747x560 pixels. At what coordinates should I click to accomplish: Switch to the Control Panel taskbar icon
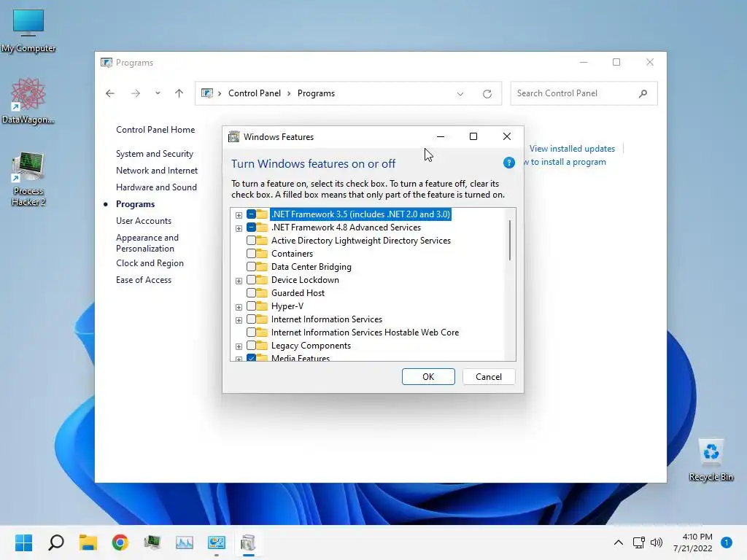coord(216,542)
